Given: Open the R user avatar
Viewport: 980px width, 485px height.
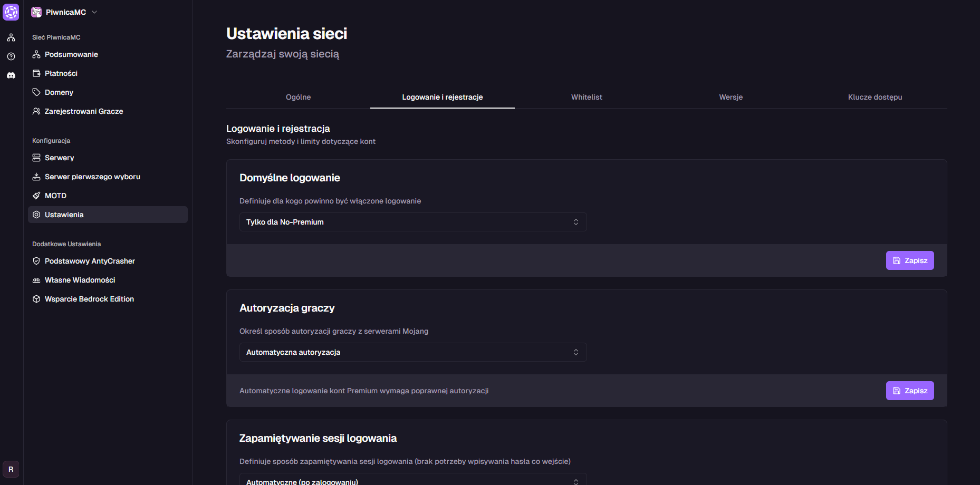Looking at the screenshot, I should [11, 469].
